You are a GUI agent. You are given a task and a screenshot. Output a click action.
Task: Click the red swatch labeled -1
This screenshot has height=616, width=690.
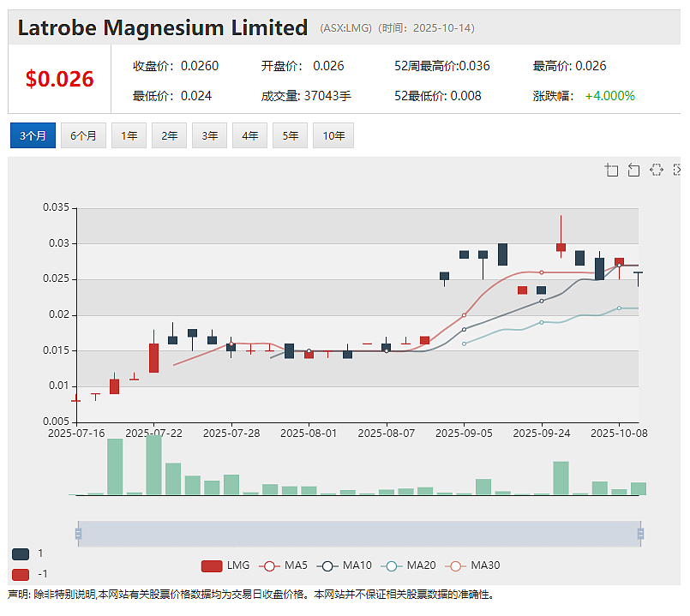pyautogui.click(x=21, y=575)
